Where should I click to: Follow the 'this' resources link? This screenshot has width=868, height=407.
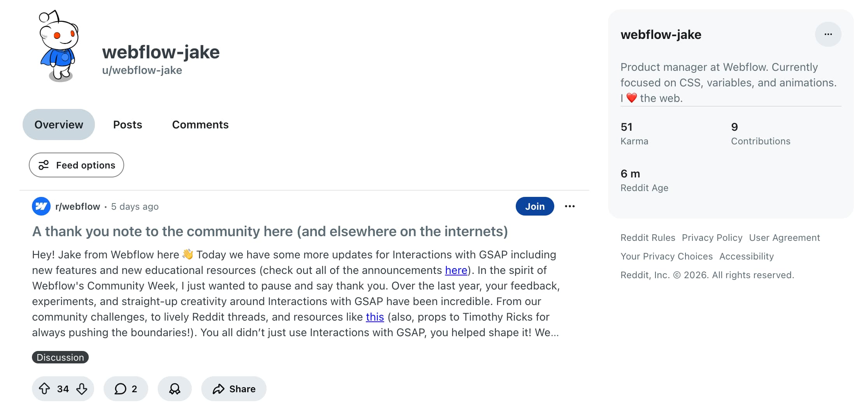point(375,317)
